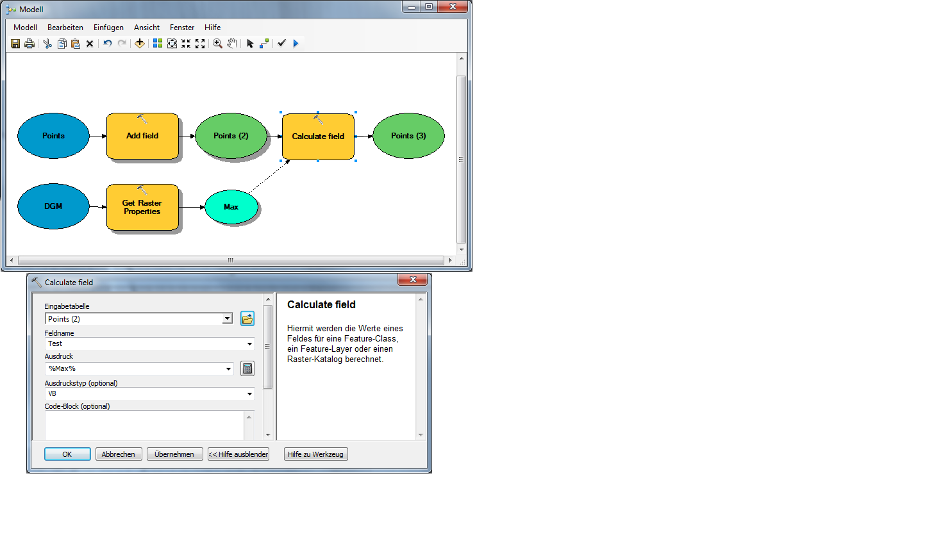Open the Hilfe menu

click(x=212, y=28)
